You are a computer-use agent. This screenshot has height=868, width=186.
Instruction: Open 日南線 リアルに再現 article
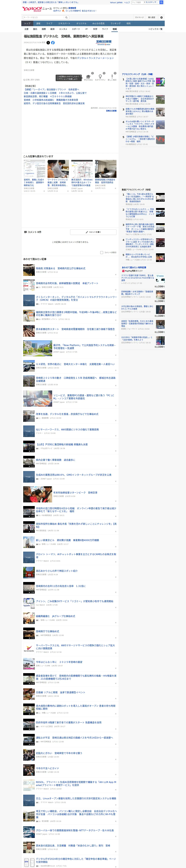pyautogui.click(x=60, y=692)
